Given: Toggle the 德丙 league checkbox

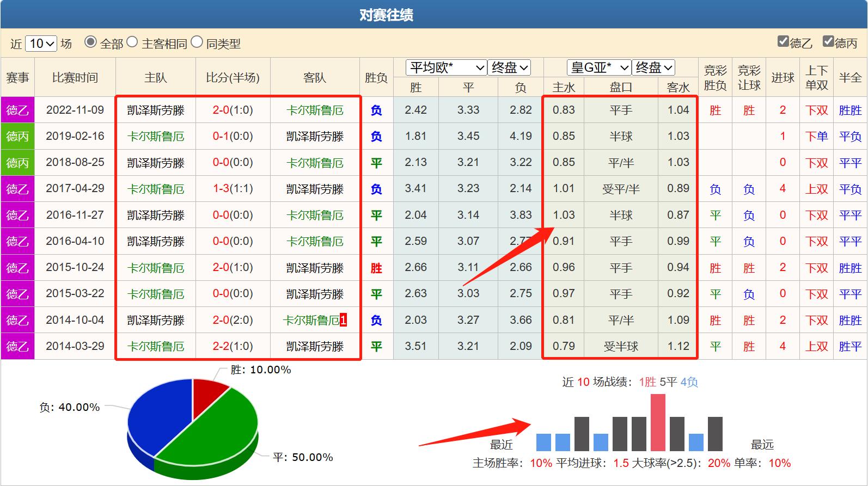Looking at the screenshot, I should [x=828, y=41].
